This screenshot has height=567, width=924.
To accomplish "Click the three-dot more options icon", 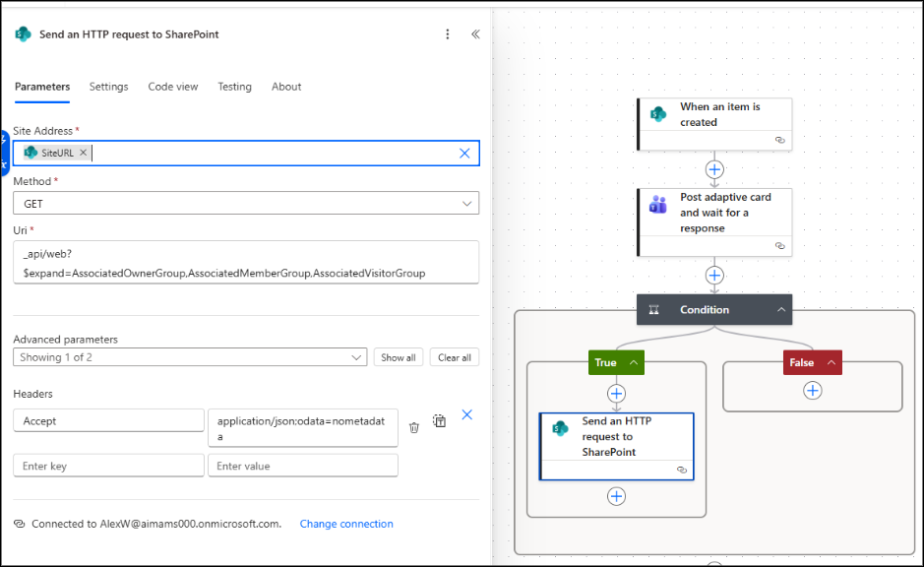I will pos(448,34).
